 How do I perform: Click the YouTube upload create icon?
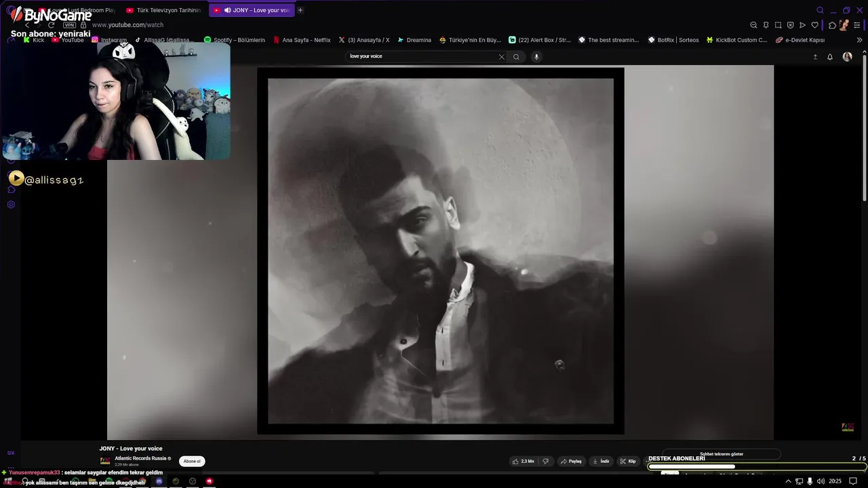click(x=815, y=57)
